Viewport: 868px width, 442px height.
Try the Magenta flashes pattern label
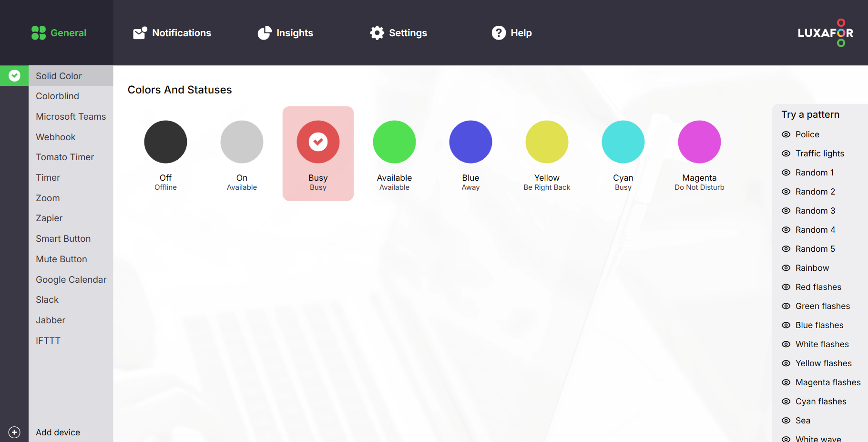(x=828, y=382)
